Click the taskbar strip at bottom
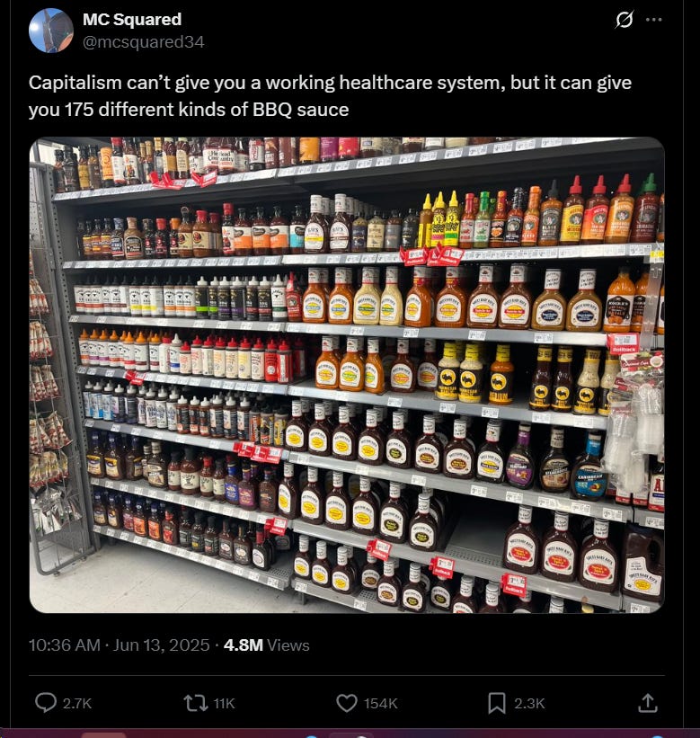 point(350,734)
